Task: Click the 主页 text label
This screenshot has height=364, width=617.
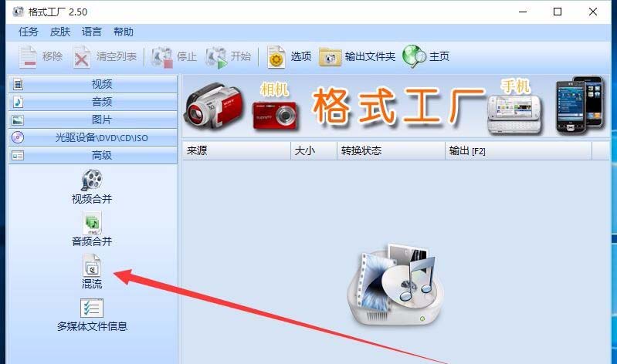Action: coord(439,56)
